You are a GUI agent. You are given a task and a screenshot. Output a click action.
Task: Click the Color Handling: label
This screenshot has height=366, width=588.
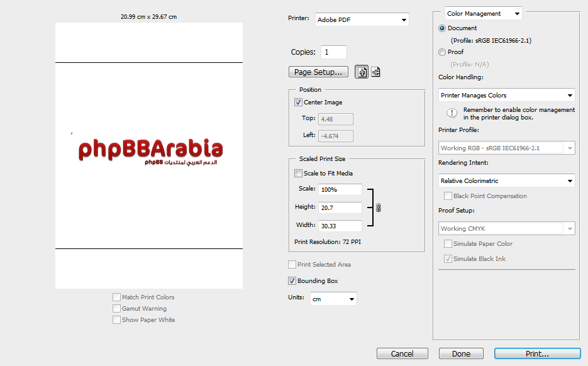461,77
